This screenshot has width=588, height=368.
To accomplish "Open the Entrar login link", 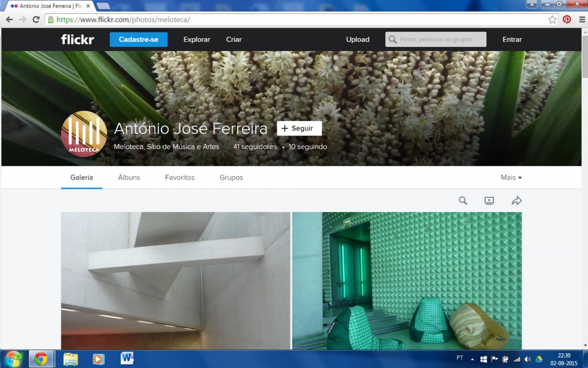I will pyautogui.click(x=512, y=39).
